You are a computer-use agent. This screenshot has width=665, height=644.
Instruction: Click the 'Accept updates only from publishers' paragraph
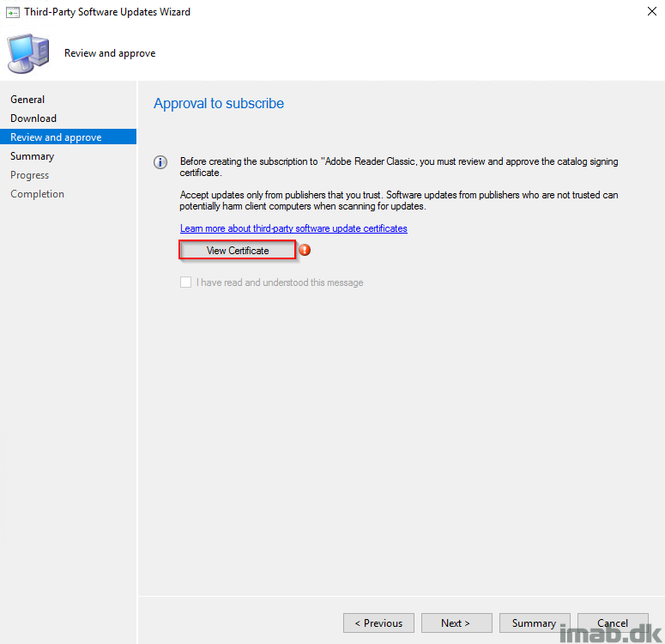[x=399, y=200]
